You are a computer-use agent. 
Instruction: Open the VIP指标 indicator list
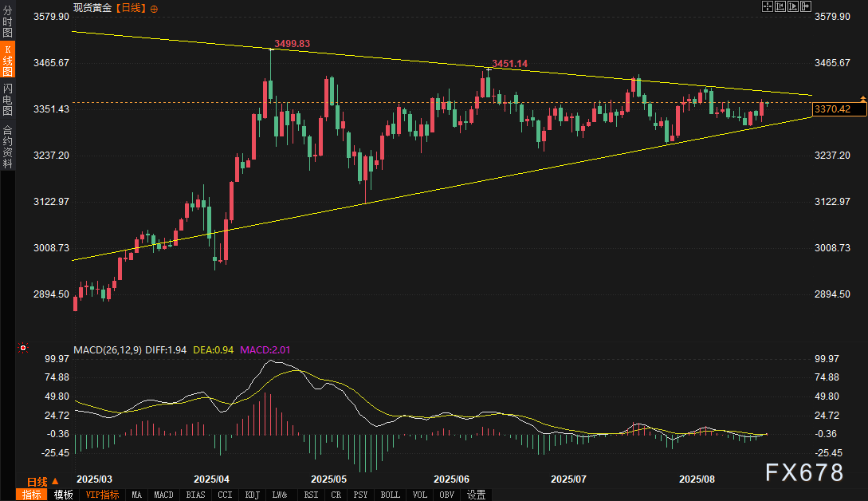102,495
